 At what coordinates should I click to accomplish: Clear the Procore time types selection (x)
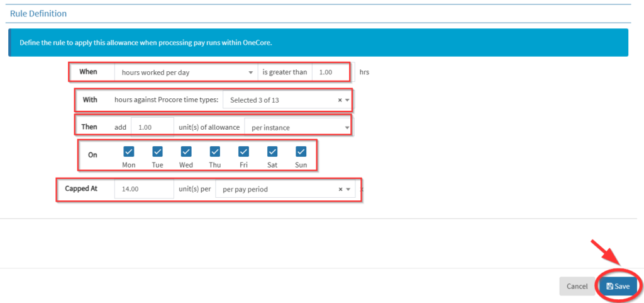point(340,100)
